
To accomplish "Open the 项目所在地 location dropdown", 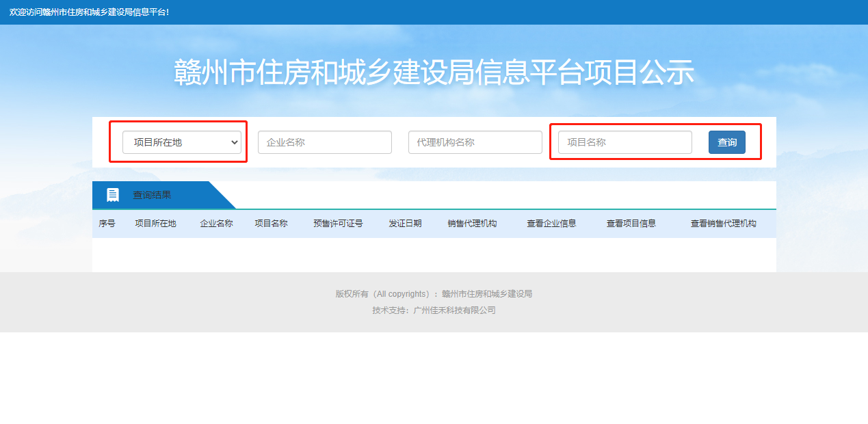I will click(180, 142).
